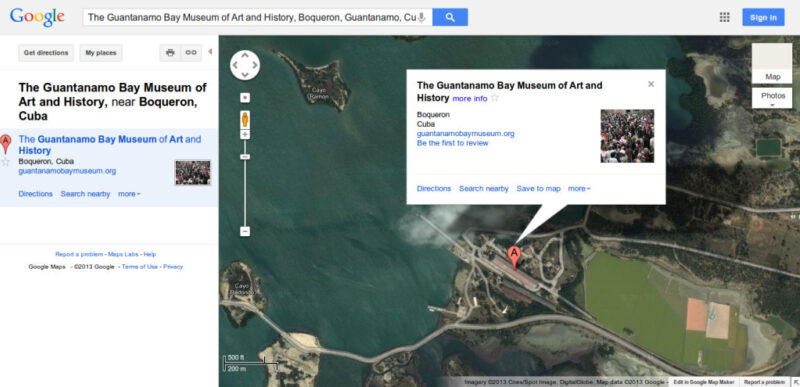
Task: Click Report a problem on map footer
Action: [764, 382]
